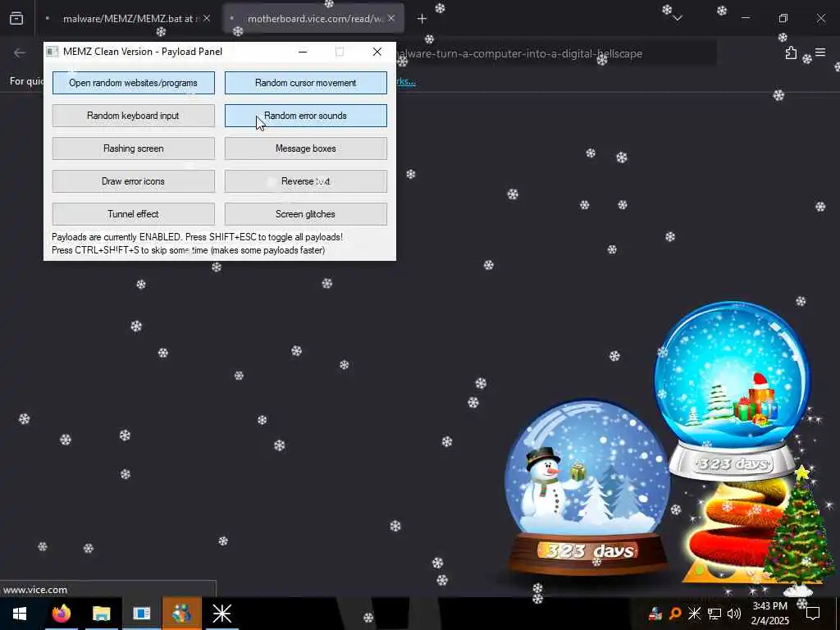The image size is (840, 630).
Task: Enable the Reverse text payload
Action: (305, 181)
